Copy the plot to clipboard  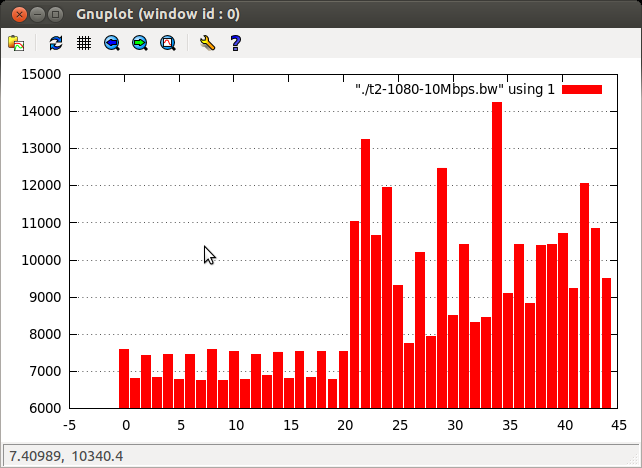pyautogui.click(x=16, y=43)
